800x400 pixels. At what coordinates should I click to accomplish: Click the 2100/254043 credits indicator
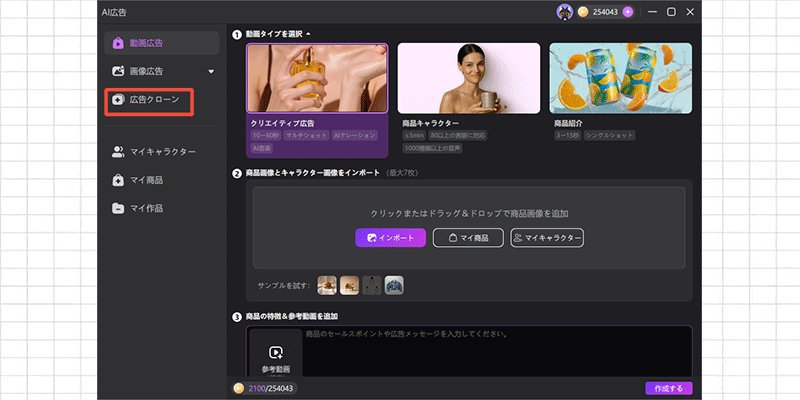[x=265, y=388]
